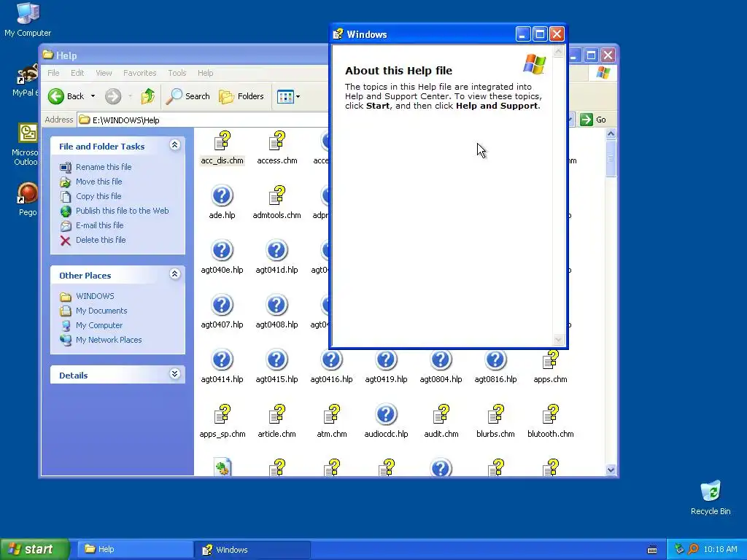Image resolution: width=747 pixels, height=560 pixels.
Task: Click scroll down arrow in Help folder
Action: point(611,470)
